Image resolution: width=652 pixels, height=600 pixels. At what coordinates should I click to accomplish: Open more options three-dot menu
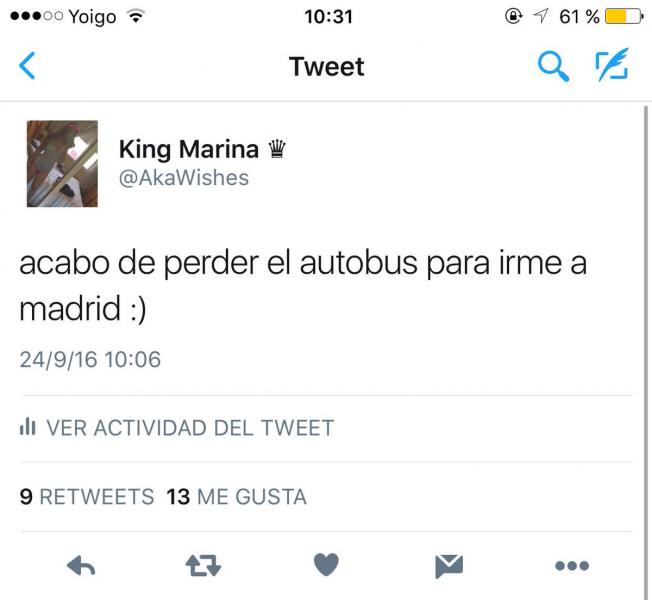(x=572, y=565)
